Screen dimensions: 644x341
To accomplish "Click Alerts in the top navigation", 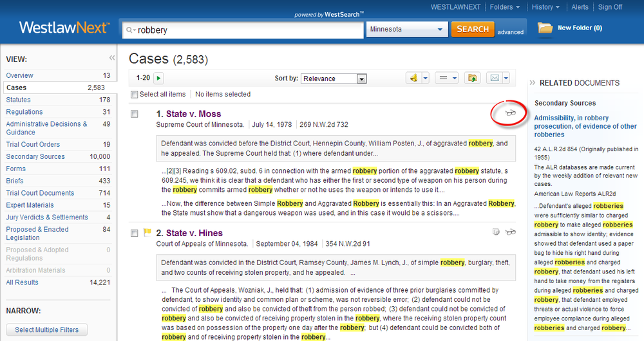I will pos(580,7).
